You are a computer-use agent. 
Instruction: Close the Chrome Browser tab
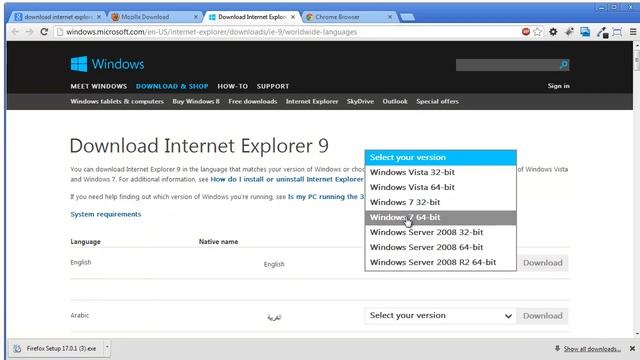[x=390, y=17]
